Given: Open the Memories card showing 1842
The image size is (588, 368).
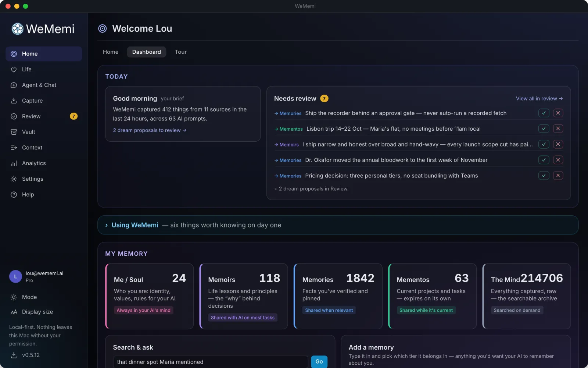Looking at the screenshot, I should (338, 296).
